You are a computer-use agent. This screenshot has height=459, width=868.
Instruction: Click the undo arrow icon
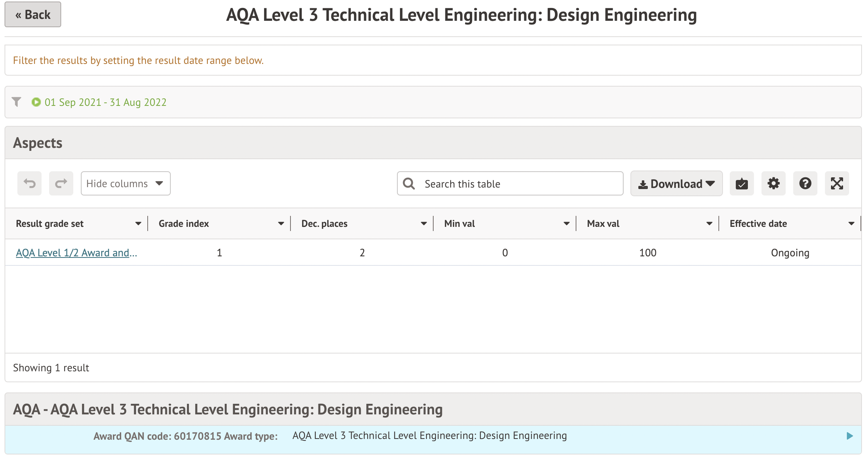point(29,184)
